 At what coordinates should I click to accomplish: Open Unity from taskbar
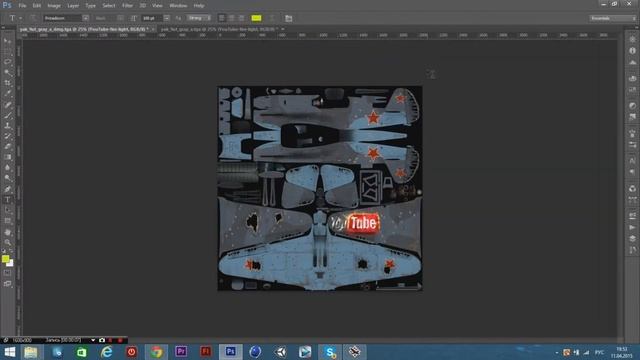click(x=281, y=352)
